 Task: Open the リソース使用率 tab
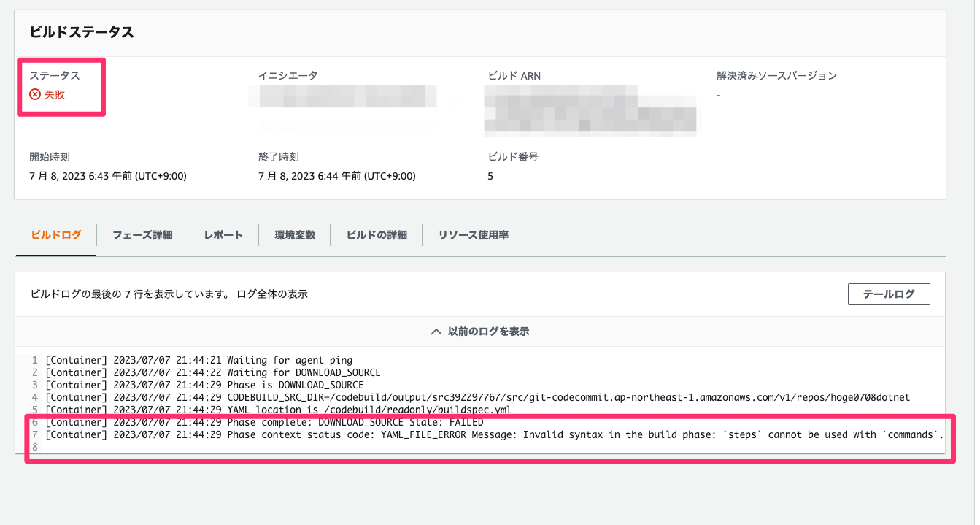point(472,235)
